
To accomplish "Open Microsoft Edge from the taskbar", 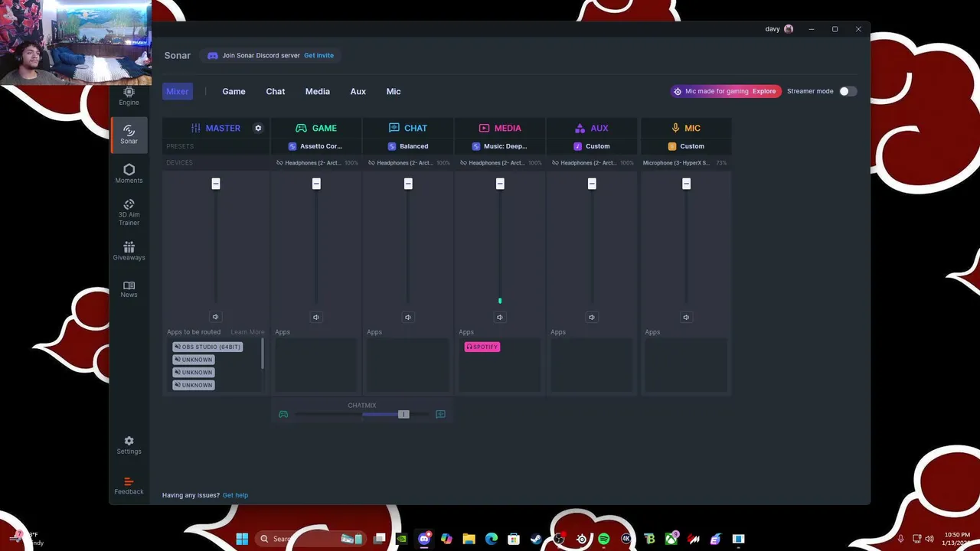I will click(x=492, y=539).
